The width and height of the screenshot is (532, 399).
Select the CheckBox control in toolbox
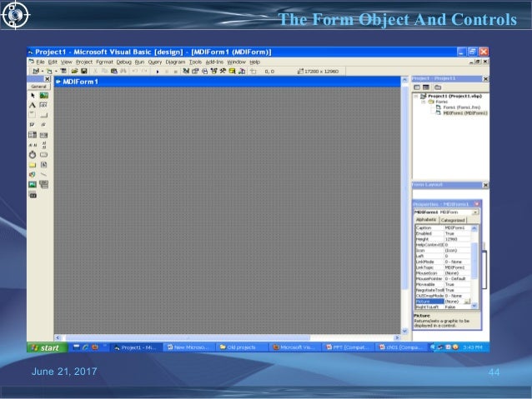(33, 125)
